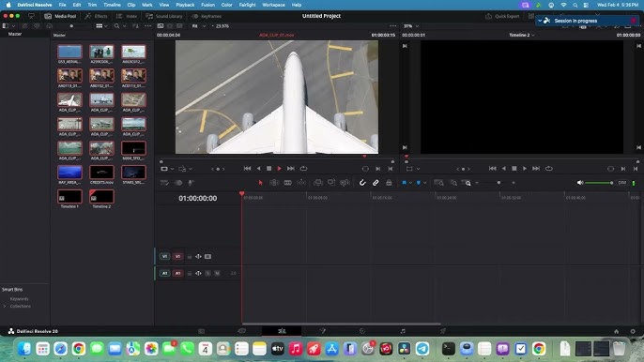Activate the Trim Edit mode tool
644x362 pixels.
274,183
